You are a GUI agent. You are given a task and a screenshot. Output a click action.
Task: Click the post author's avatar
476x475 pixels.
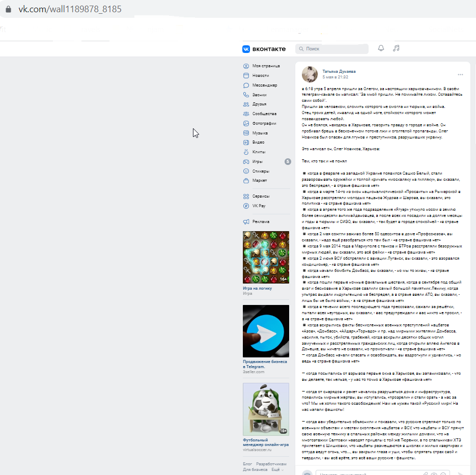310,74
